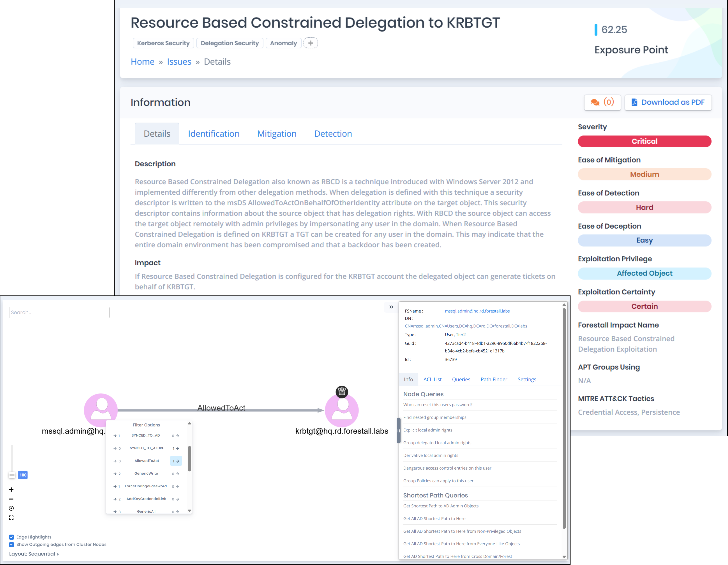The height and width of the screenshot is (565, 728).
Task: Go to Issues breadcrumb link
Action: pos(179,62)
